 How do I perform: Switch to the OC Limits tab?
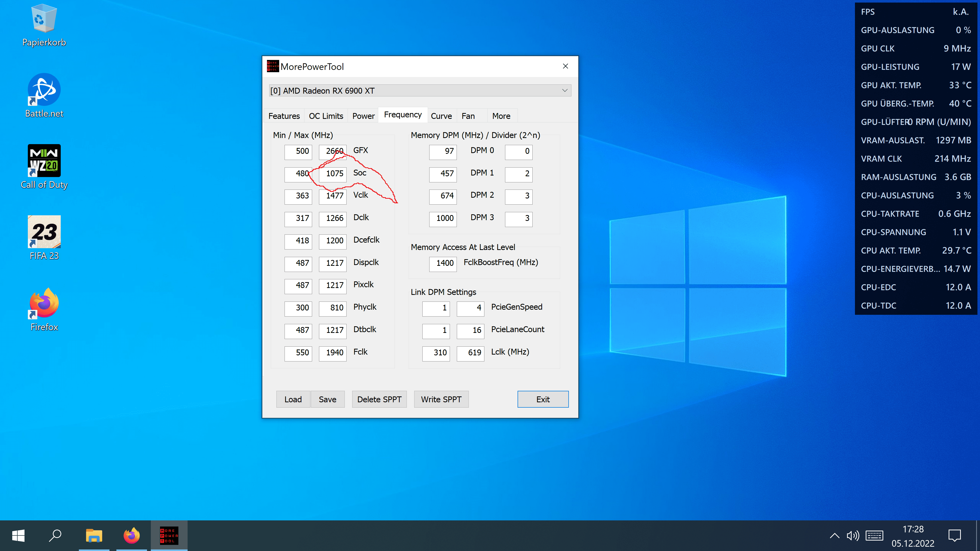[326, 116]
